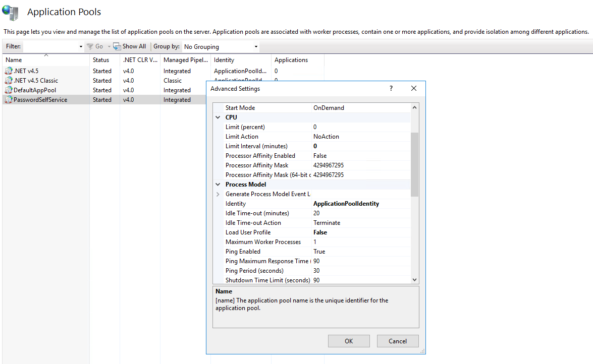Click the .NET v4.5 Classic pool icon
Image resolution: width=593 pixels, height=364 pixels.
coord(9,81)
